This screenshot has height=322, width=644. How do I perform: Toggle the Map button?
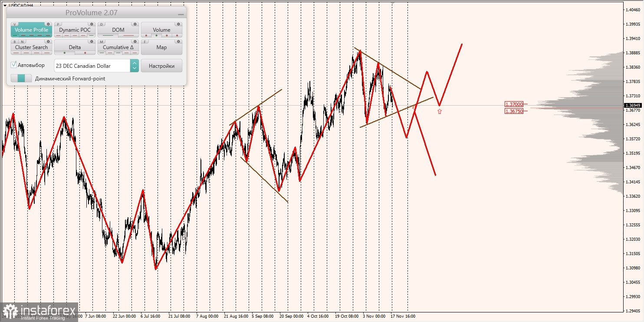(x=161, y=47)
